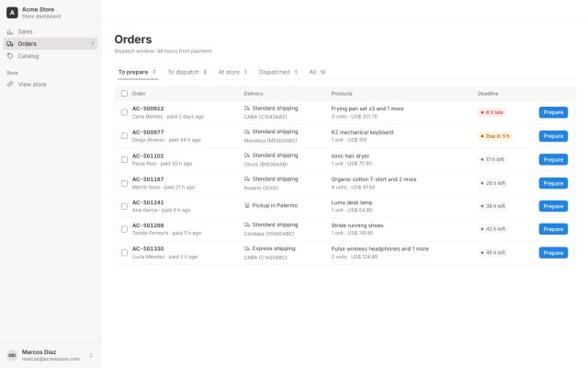Open order number AC-501241

click(x=148, y=202)
